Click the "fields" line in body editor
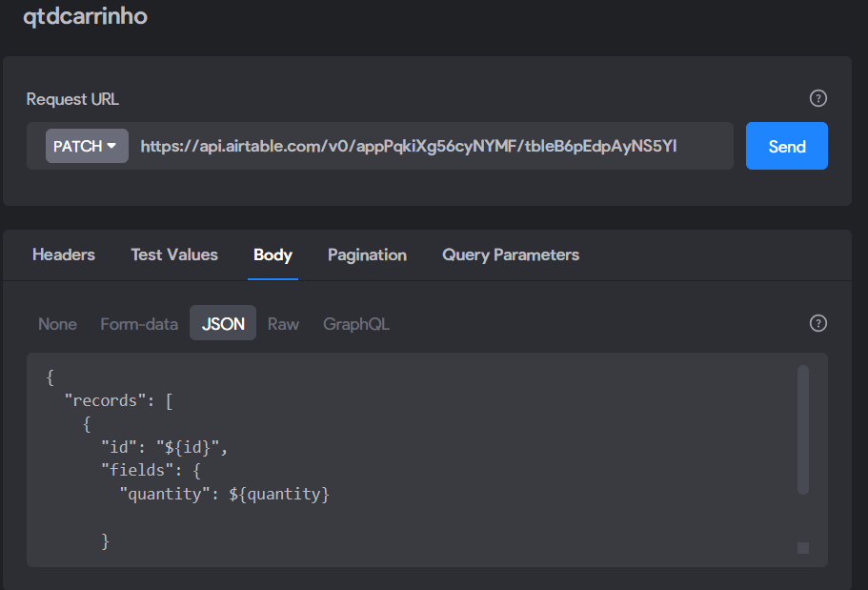Viewport: 868px width, 590px height. pos(151,470)
